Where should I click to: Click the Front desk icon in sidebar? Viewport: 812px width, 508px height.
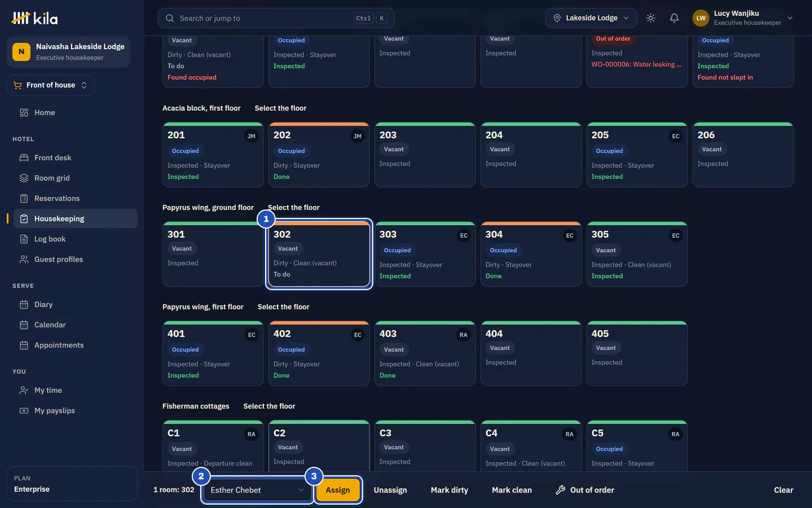tap(24, 157)
